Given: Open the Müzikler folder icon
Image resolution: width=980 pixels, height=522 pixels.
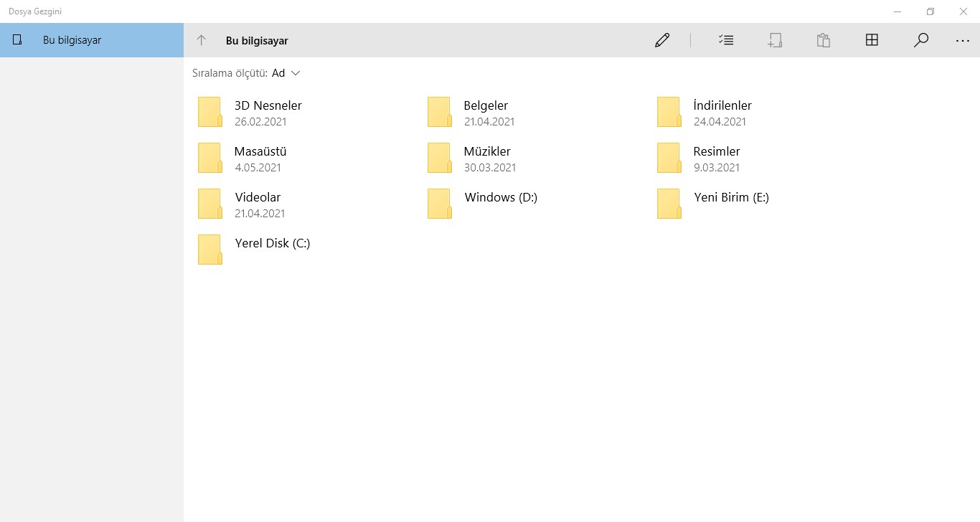Looking at the screenshot, I should [440, 158].
